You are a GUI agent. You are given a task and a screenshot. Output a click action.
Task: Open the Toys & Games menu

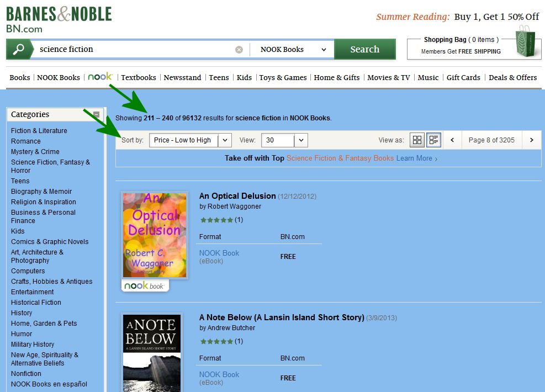pyautogui.click(x=283, y=77)
